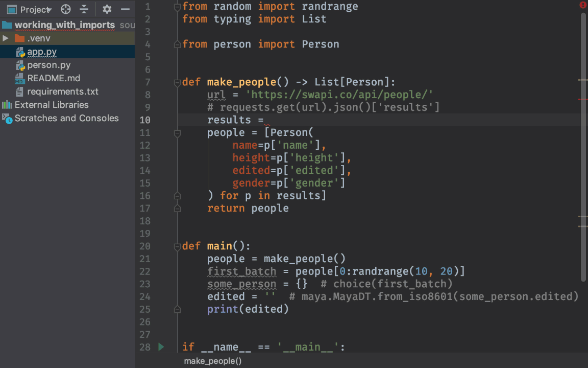Open app.py in the project tree
Viewport: 588px width, 368px height.
click(42, 52)
